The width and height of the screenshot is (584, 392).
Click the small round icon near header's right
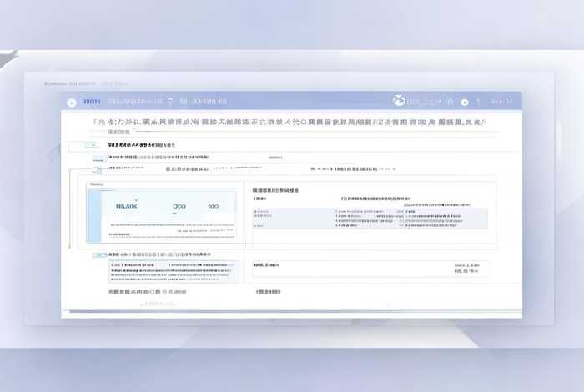point(464,103)
